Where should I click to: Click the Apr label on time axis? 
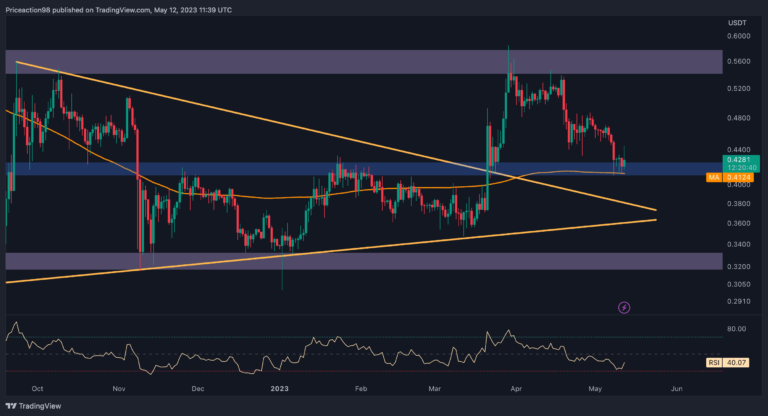[516, 389]
